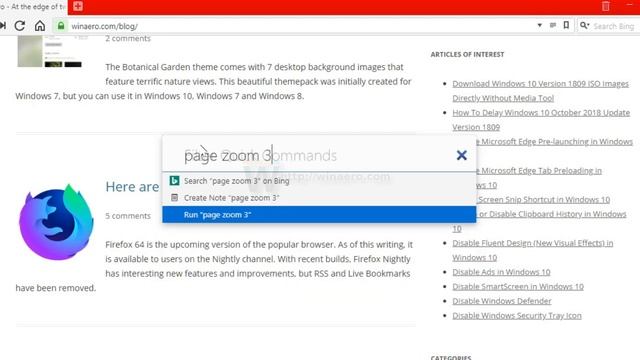Open Disable Clipboard History in Windows link
640x360 pixels.
pos(551,214)
